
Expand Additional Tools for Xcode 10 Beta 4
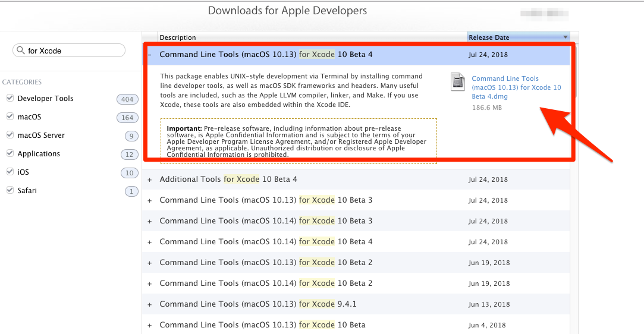[150, 179]
